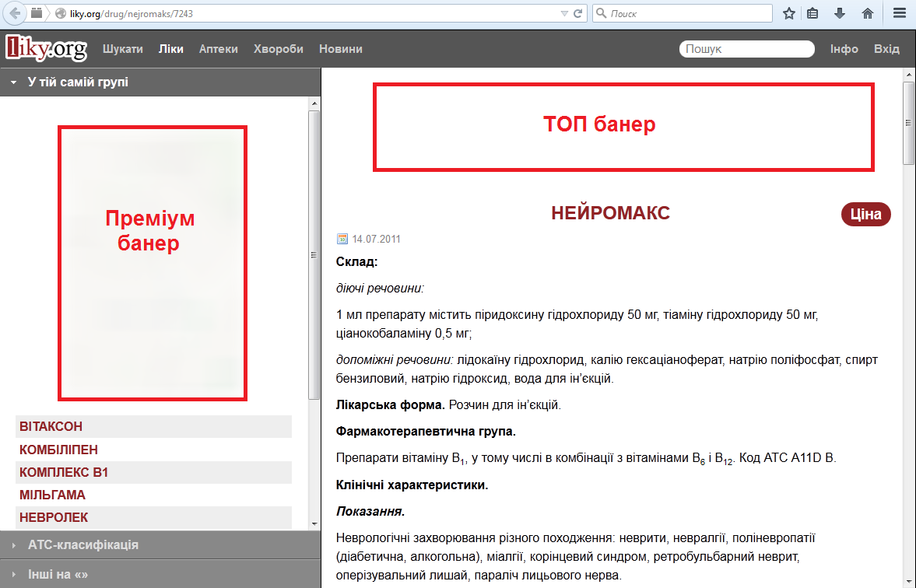Image resolution: width=916 pixels, height=588 pixels.
Task: Open the Шукати menu item
Action: point(123,49)
